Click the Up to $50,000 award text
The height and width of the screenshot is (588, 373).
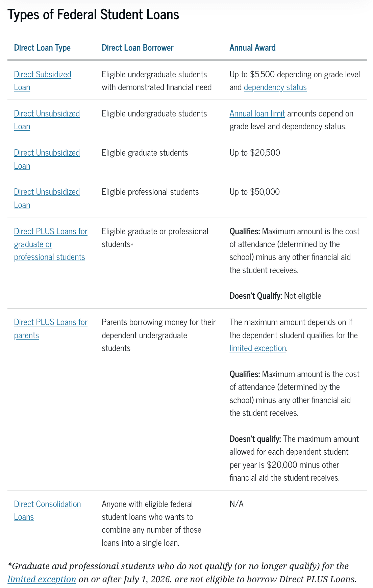tap(255, 192)
